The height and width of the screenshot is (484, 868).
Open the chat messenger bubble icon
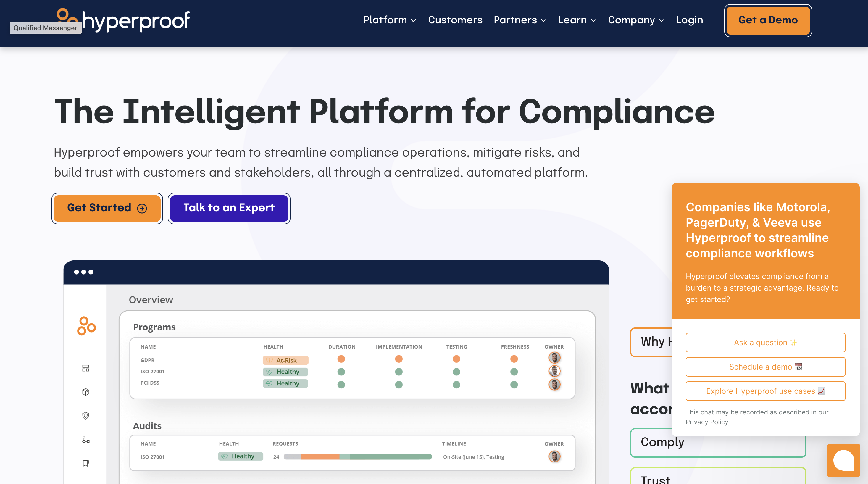[843, 460]
